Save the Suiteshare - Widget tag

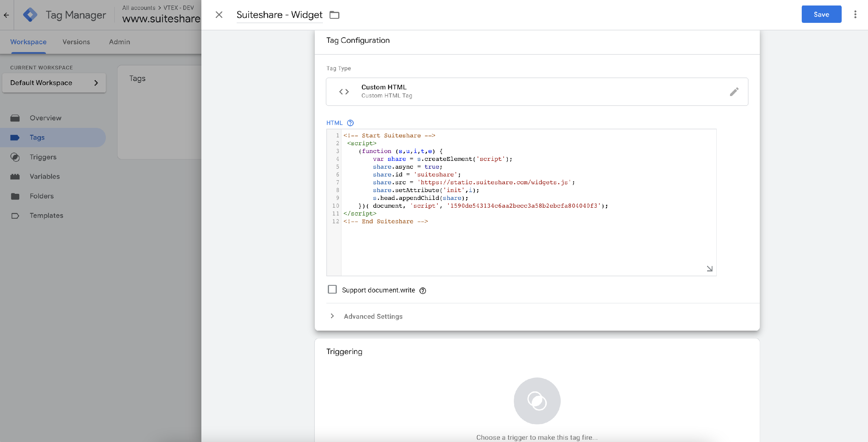point(821,14)
